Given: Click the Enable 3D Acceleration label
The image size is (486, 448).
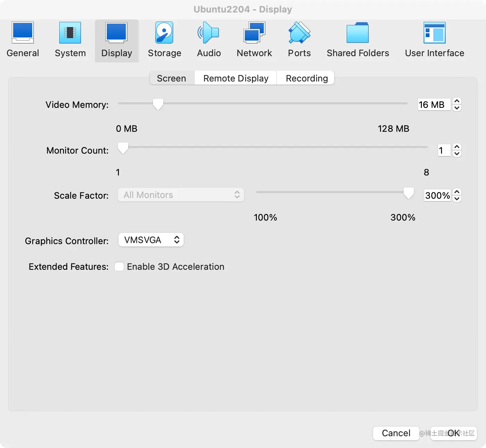Looking at the screenshot, I should point(176,267).
